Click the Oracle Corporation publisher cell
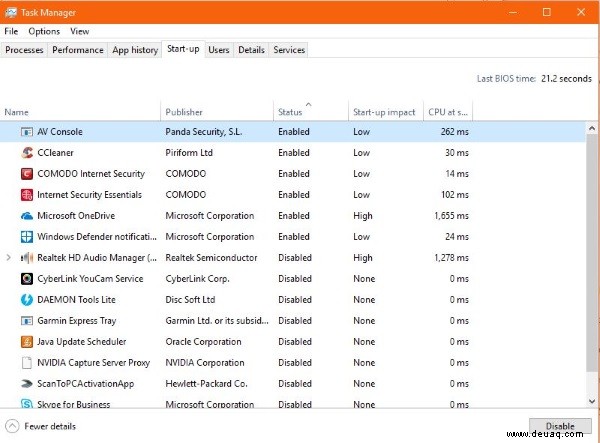Screen dimensions: 600x443 click(x=203, y=342)
